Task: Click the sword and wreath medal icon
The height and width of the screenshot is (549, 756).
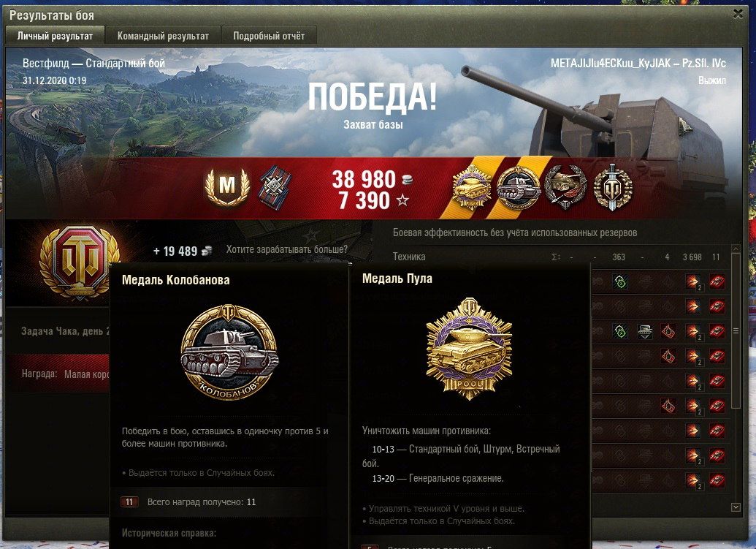Action: tap(612, 187)
